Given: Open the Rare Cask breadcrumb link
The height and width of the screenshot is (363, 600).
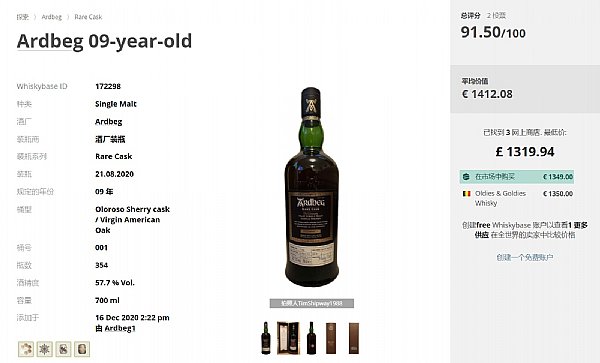Looking at the screenshot, I should [x=88, y=17].
